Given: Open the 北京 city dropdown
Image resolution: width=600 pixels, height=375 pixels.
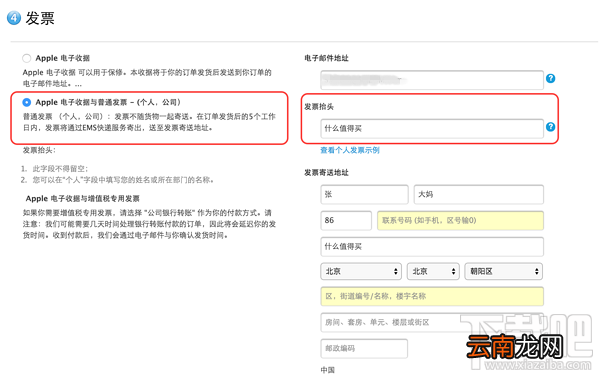Looking at the screenshot, I should click(433, 271).
